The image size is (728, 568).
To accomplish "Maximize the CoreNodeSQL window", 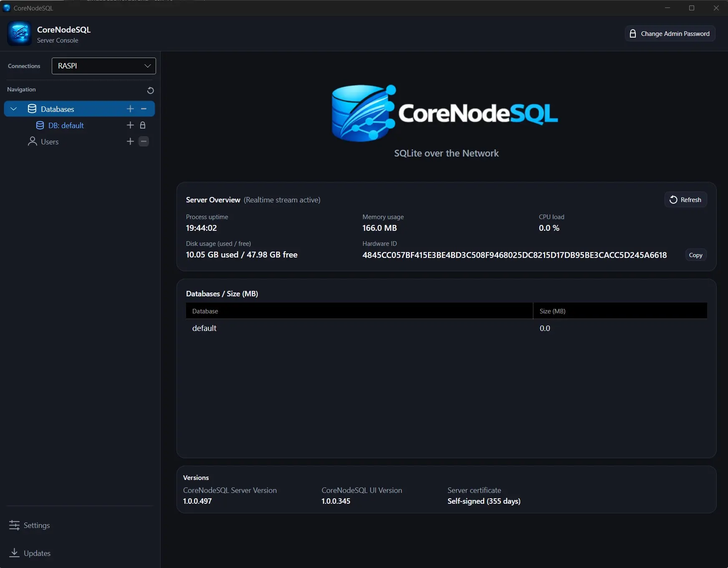I will 692,8.
